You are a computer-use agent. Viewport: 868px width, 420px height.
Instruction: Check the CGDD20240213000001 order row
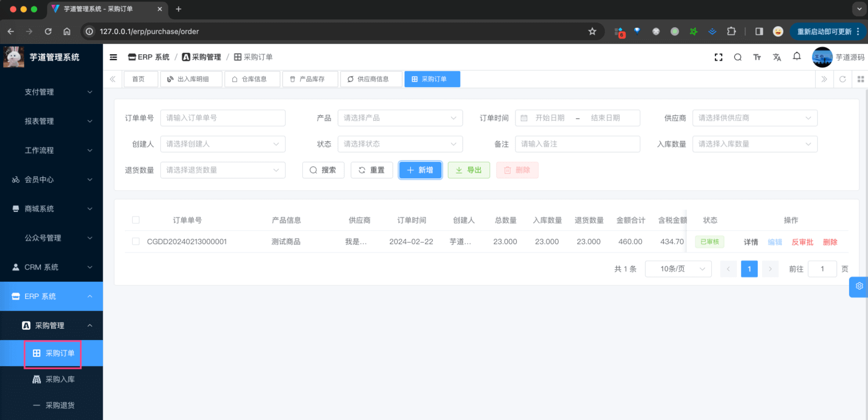(x=136, y=242)
